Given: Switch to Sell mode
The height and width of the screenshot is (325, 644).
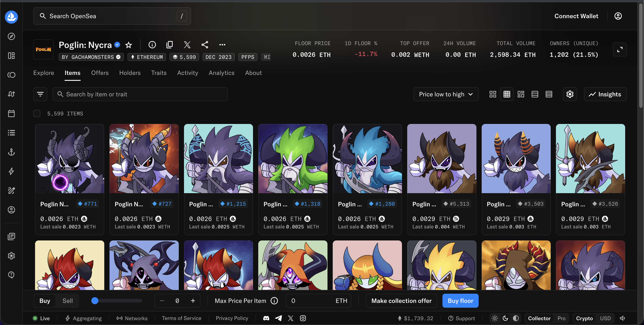Looking at the screenshot, I should (67, 301).
